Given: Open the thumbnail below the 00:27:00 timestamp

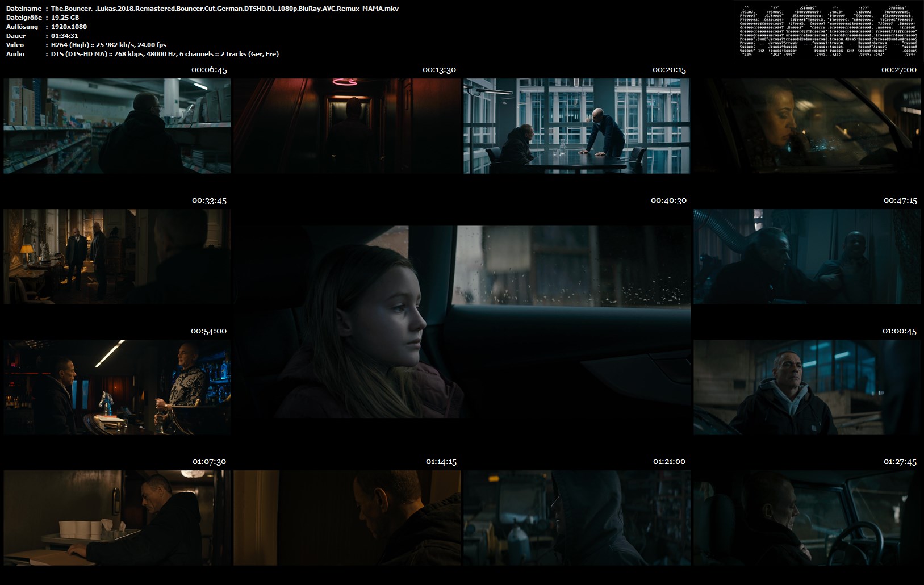Looking at the screenshot, I should (x=807, y=126).
